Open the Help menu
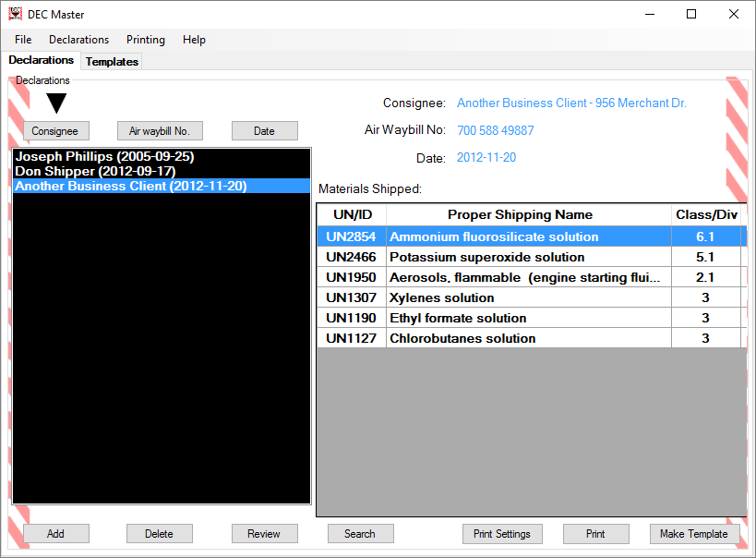The height and width of the screenshot is (558, 756). [194, 40]
